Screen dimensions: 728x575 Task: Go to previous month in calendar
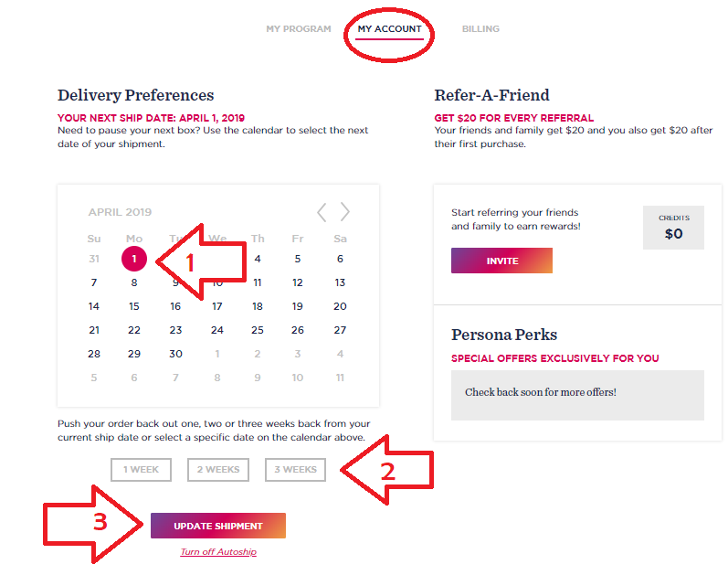click(322, 212)
